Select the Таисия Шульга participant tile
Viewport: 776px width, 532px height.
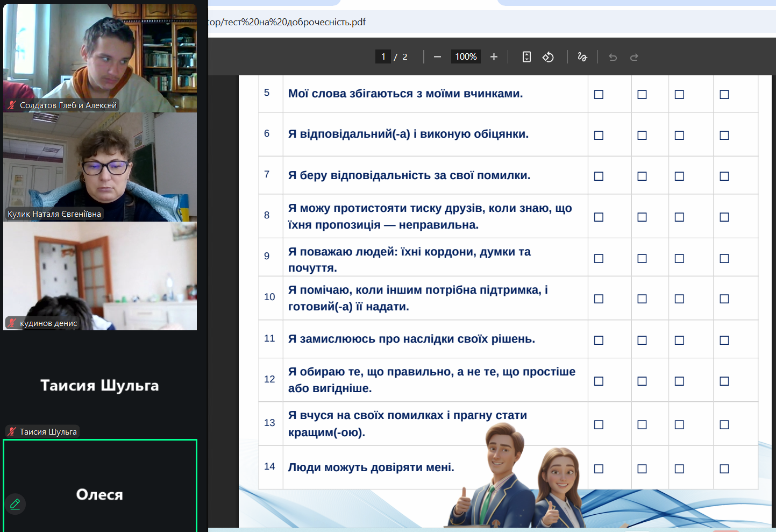coord(100,385)
